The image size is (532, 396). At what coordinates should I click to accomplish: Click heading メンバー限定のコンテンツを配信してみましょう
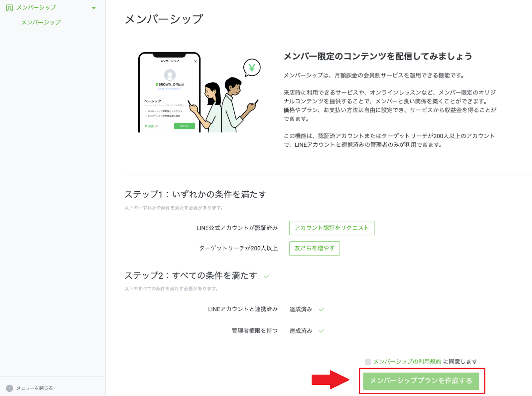pyautogui.click(x=378, y=56)
